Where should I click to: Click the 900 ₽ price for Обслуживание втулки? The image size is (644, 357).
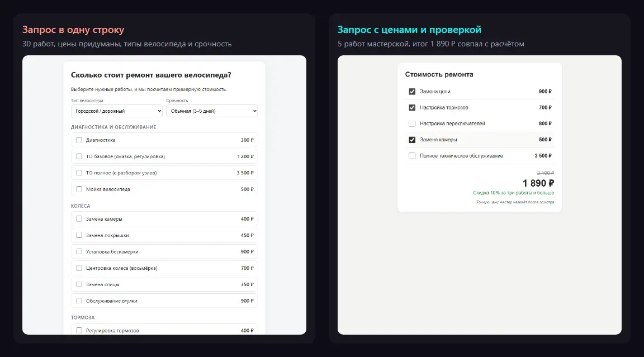click(x=247, y=301)
